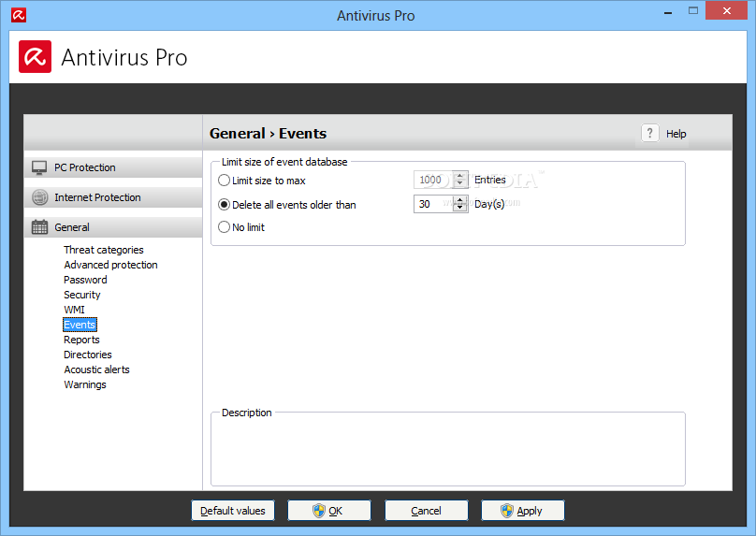756x536 pixels.
Task: Increase the Day(s) value with up arrow
Action: click(x=460, y=199)
